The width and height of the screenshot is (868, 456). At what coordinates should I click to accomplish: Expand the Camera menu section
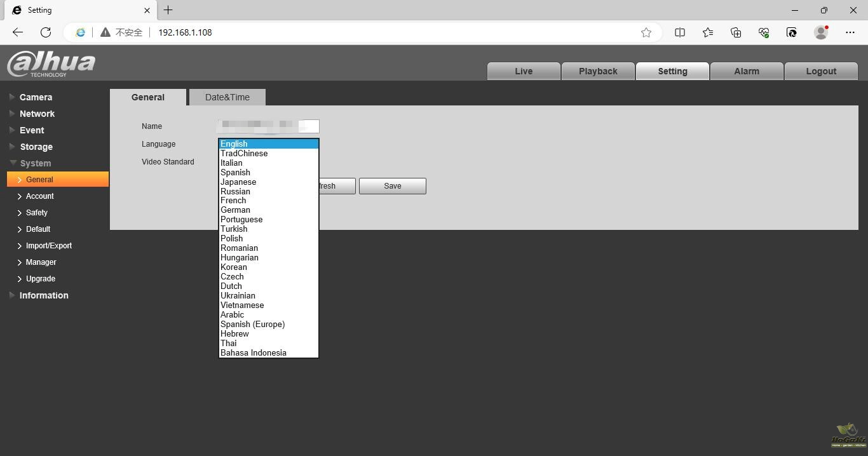(36, 97)
